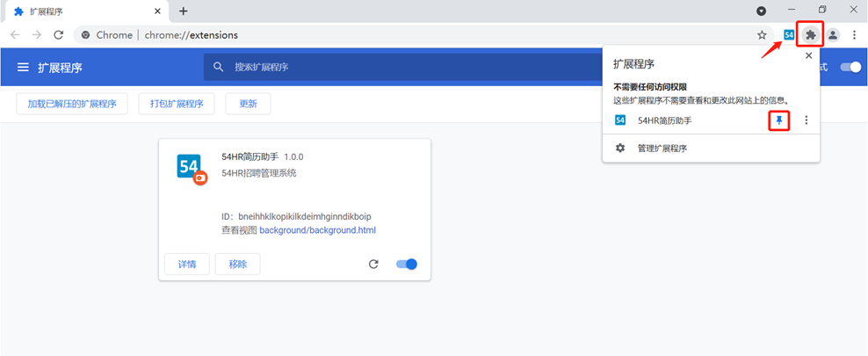Close the 扩展程序 browser tab
The width and height of the screenshot is (868, 356).
(x=158, y=11)
